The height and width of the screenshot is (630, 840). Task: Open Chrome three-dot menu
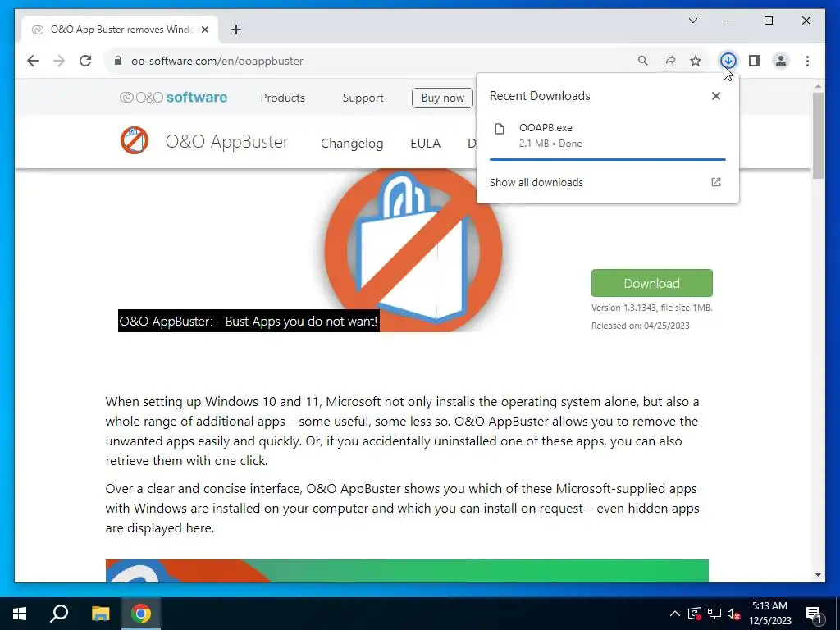click(x=807, y=61)
